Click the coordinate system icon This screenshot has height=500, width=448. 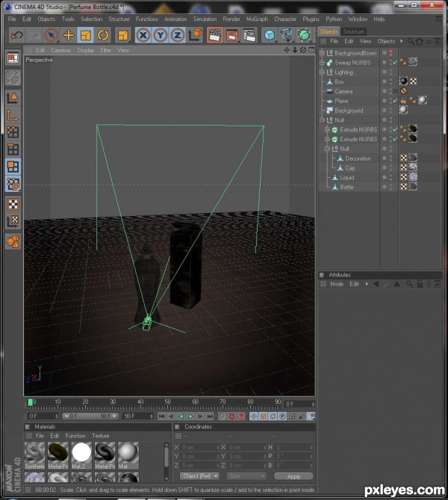195,35
